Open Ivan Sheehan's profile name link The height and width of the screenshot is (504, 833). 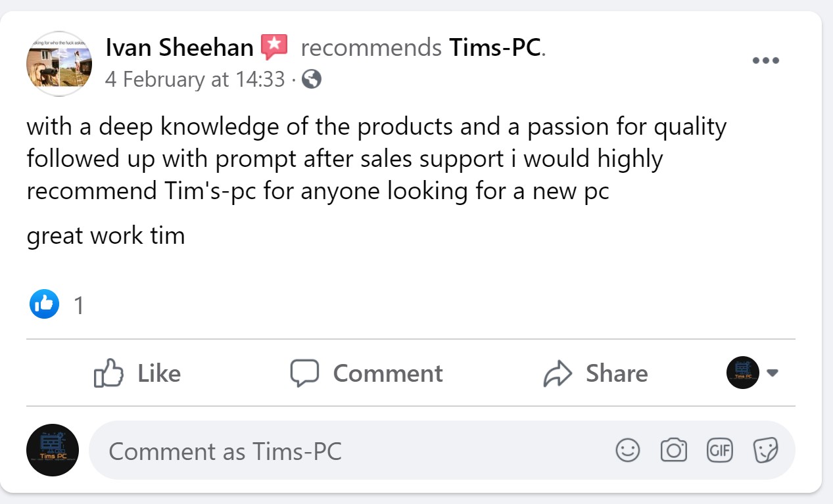click(179, 47)
